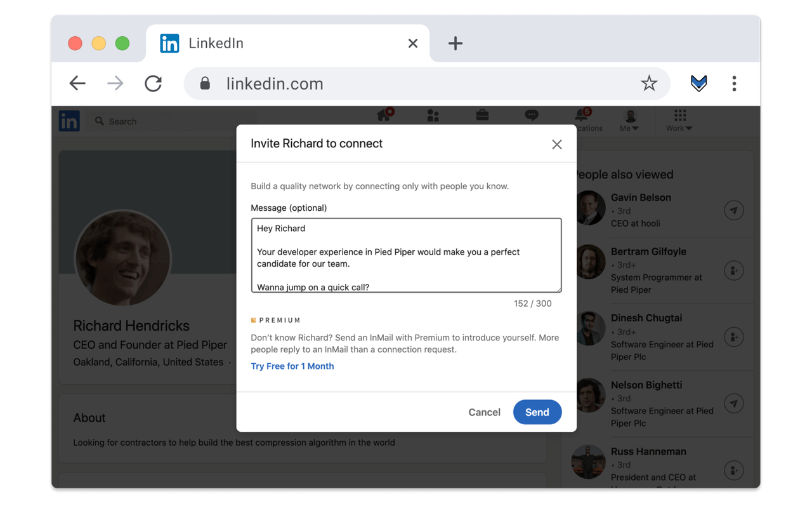This screenshot has width=812, height=508.
Task: Click the browser back arrow
Action: pos(77,83)
